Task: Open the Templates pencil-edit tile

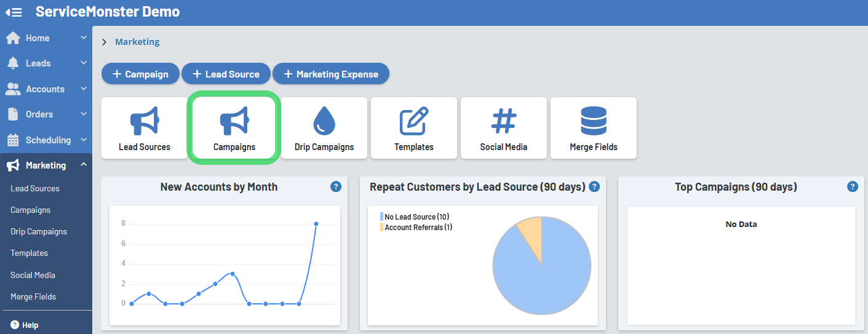Action: [414, 128]
